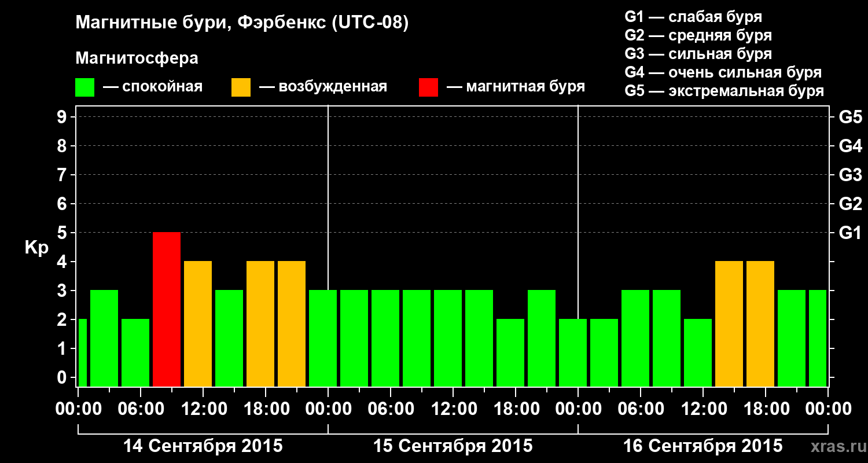Click the '— магнитная буря' legend label

pos(516,87)
